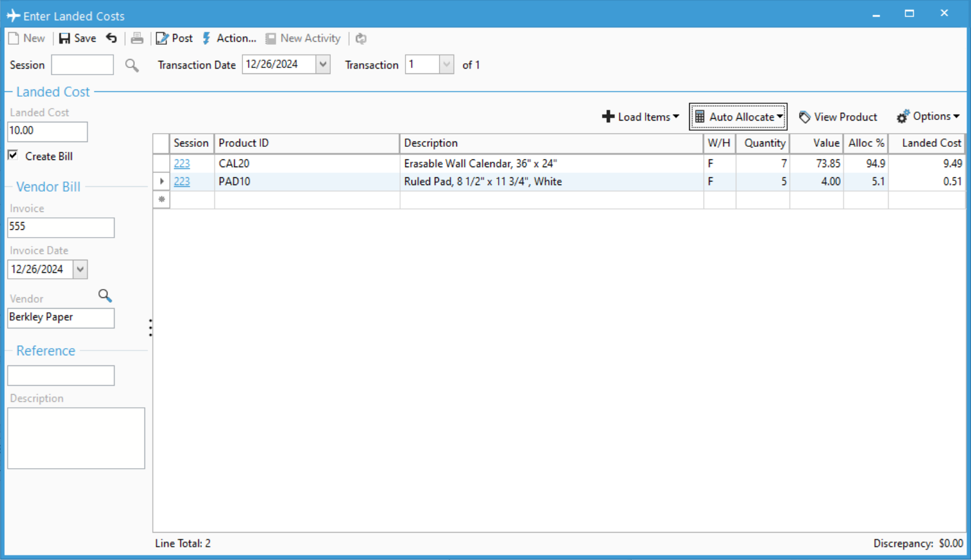Click the undo arrow icon
Screen dimensions: 971x560
[x=112, y=38]
